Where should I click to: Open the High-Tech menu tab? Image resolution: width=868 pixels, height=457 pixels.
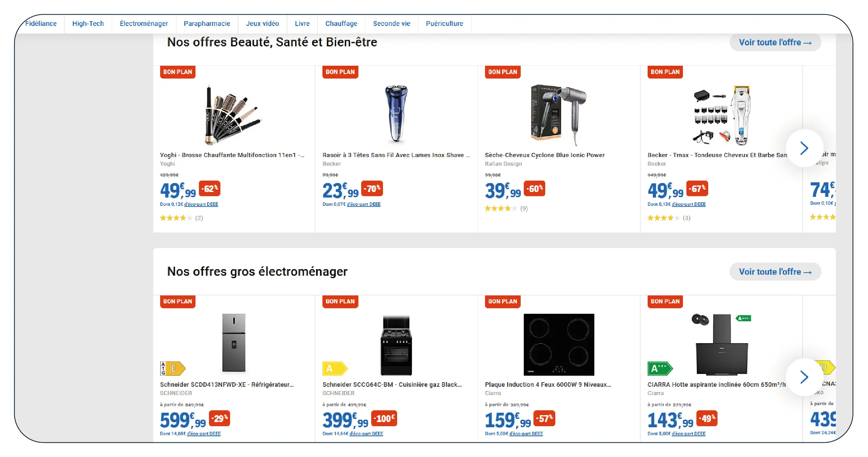coord(88,24)
